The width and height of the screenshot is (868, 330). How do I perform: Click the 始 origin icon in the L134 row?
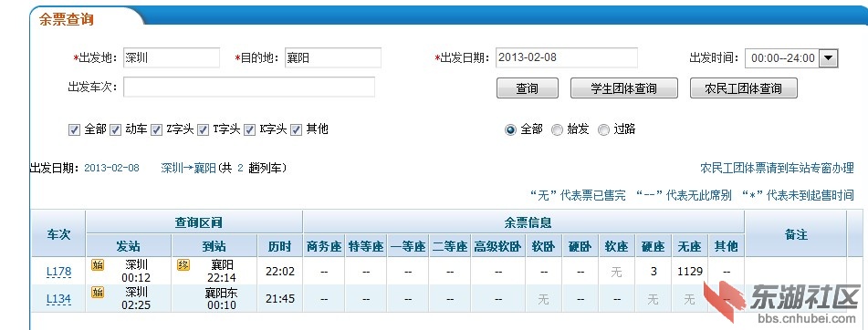98,293
